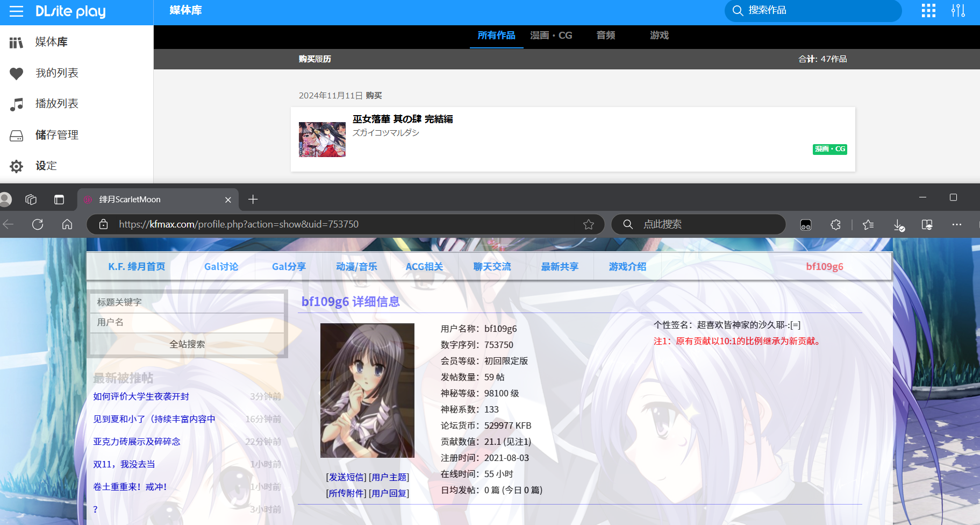Click the 标题关键字 search input
Viewport: 980px width, 525px height.
(187, 302)
